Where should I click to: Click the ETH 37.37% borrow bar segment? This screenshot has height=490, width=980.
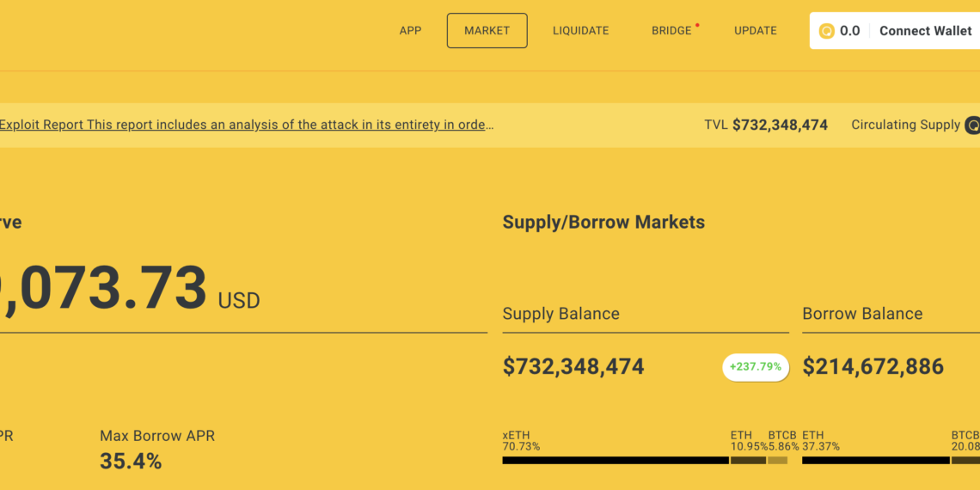876,460
